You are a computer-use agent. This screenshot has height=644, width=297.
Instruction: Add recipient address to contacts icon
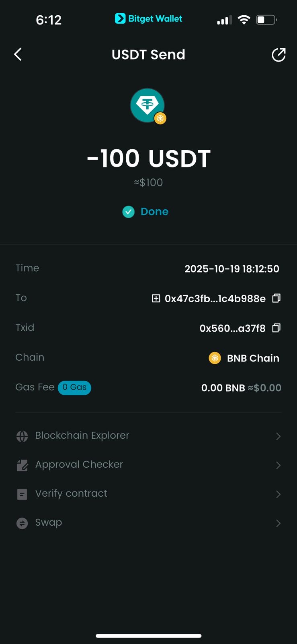pyautogui.click(x=156, y=298)
